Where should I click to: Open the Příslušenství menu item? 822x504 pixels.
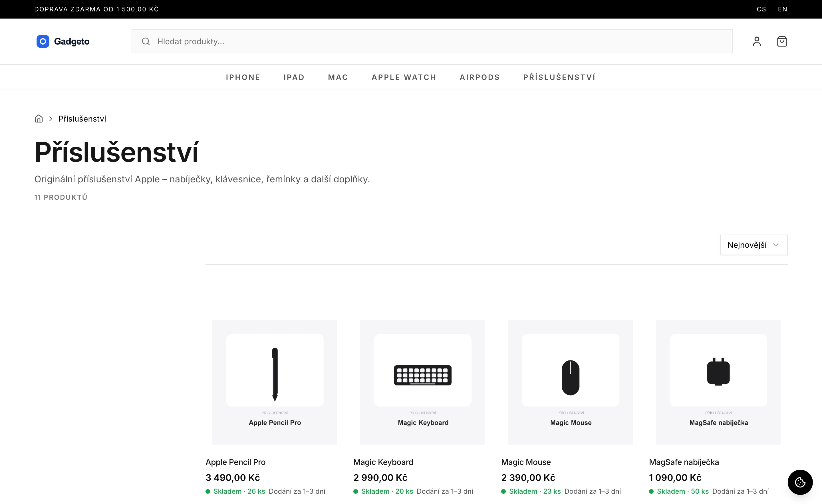click(559, 77)
